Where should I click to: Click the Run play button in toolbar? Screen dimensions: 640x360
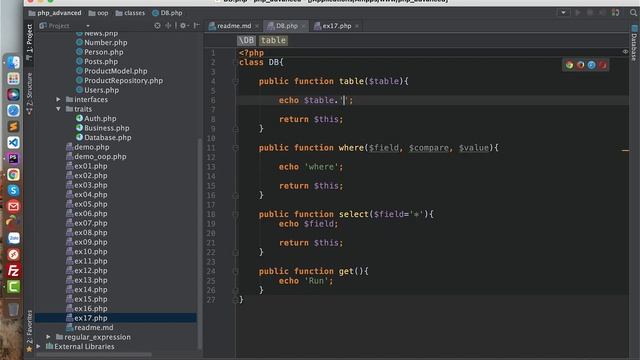click(x=578, y=13)
